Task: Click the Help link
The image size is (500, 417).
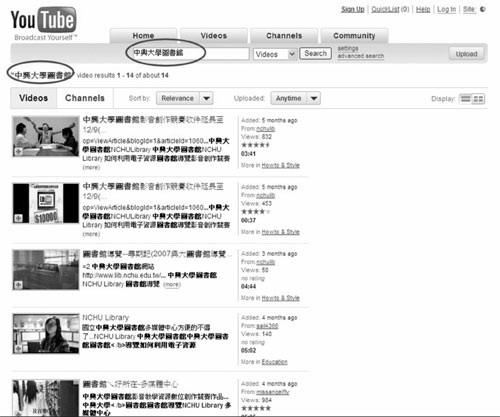Action: click(423, 9)
